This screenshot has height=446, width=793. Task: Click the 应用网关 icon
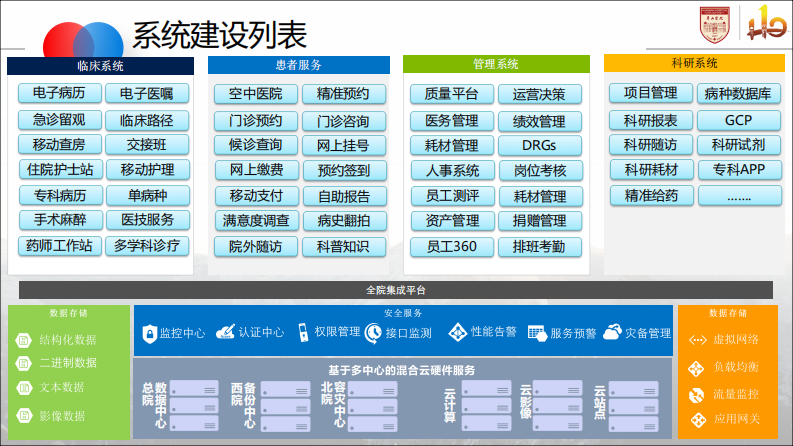click(698, 420)
